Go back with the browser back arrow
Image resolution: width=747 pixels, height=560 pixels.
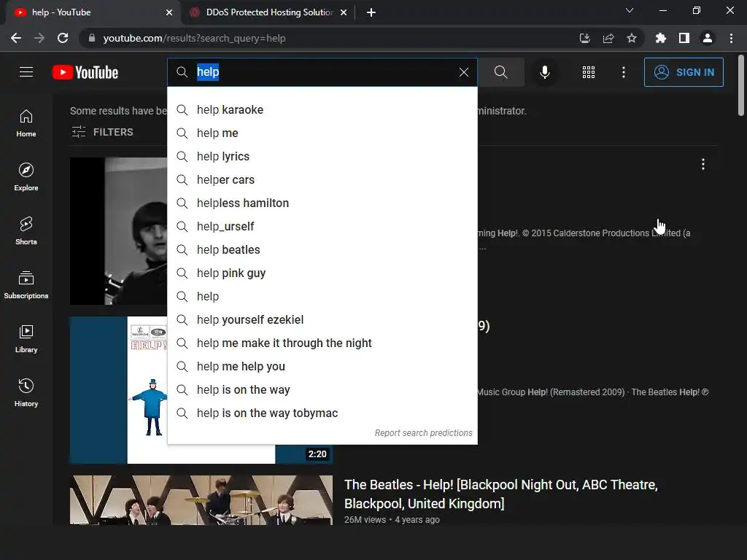point(16,38)
